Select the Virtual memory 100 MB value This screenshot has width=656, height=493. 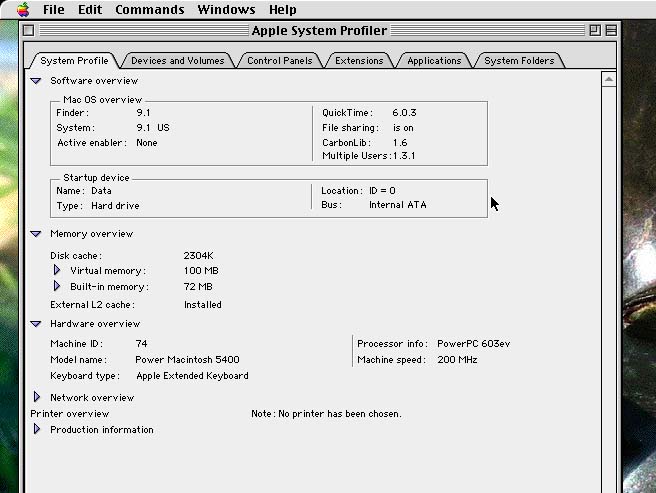(x=201, y=271)
